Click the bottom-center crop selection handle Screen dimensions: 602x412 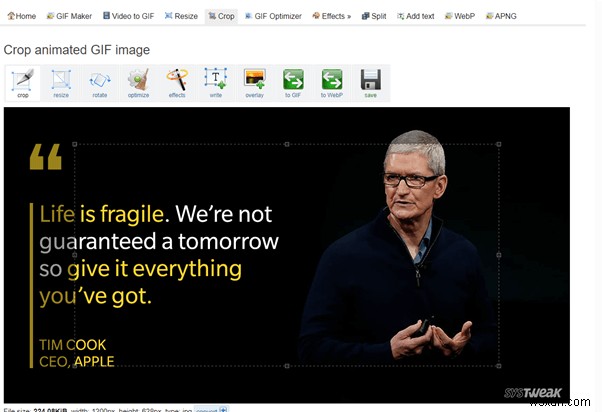tap(287, 366)
